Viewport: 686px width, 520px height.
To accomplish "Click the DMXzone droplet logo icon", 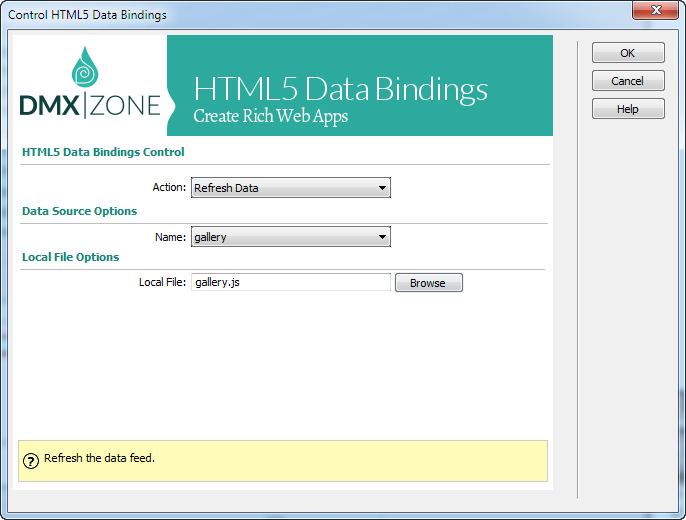I will click(85, 67).
